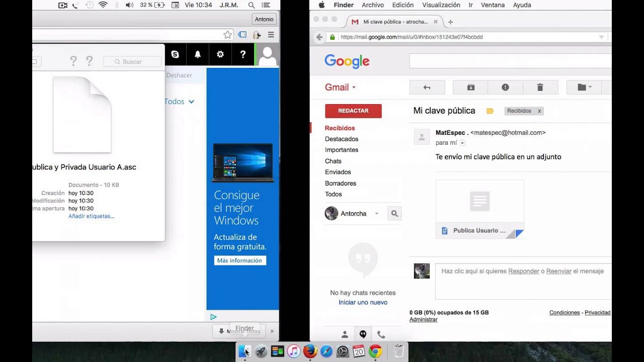Open Mission Control icon in the Dock
644x362 pixels.
[x=277, y=351]
